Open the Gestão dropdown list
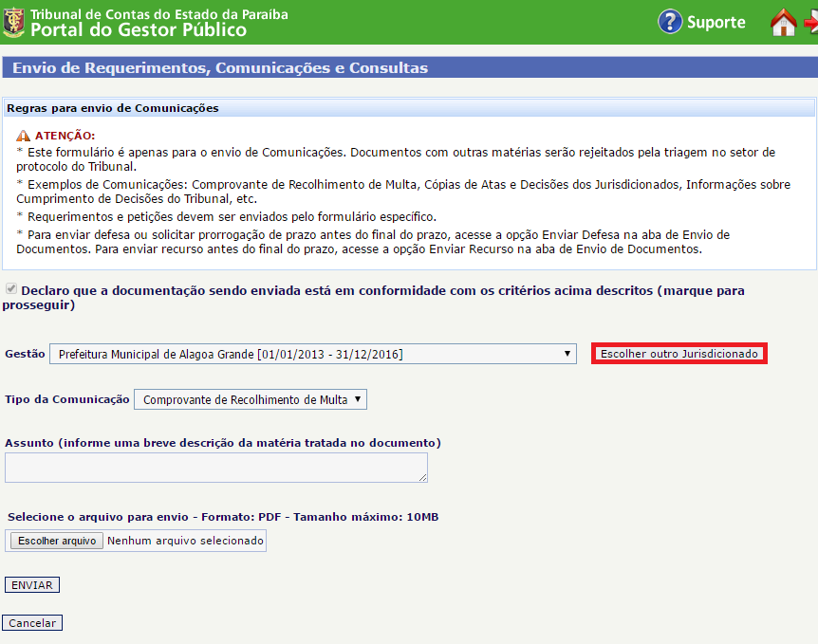 click(x=312, y=354)
